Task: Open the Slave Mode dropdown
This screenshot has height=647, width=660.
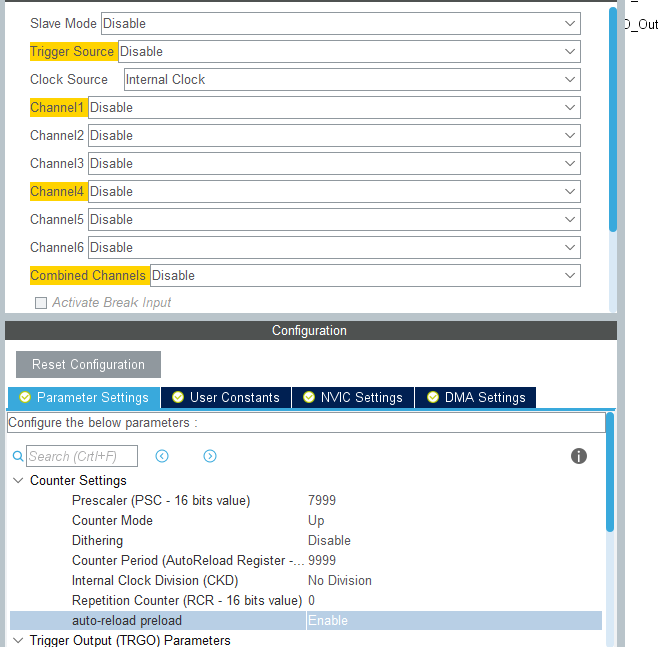Action: point(341,23)
